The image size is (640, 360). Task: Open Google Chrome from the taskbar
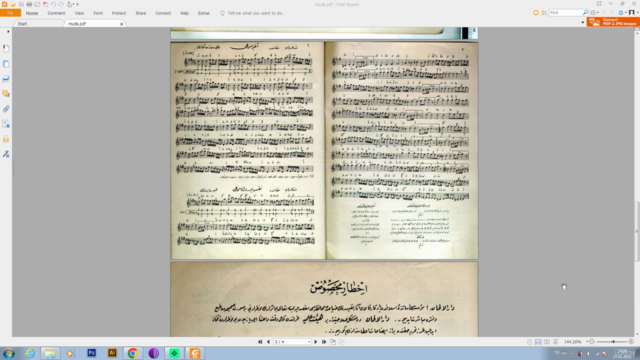point(133,353)
